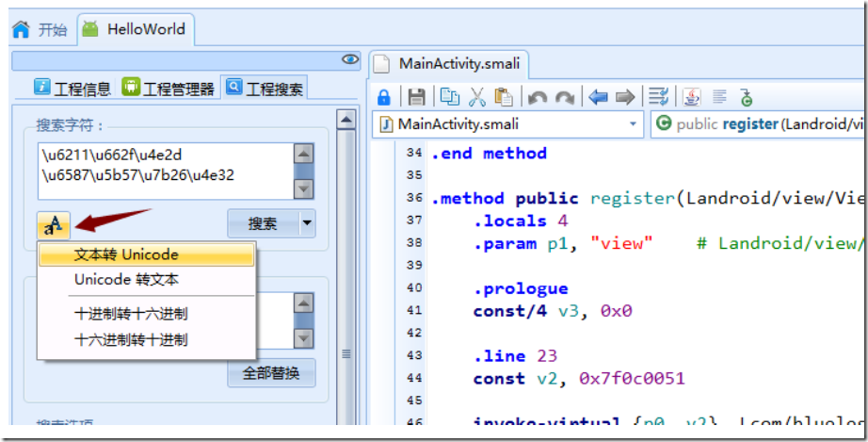Click the '.param p1, "view"' line
Viewport: 868px width, 442px height.
[563, 244]
